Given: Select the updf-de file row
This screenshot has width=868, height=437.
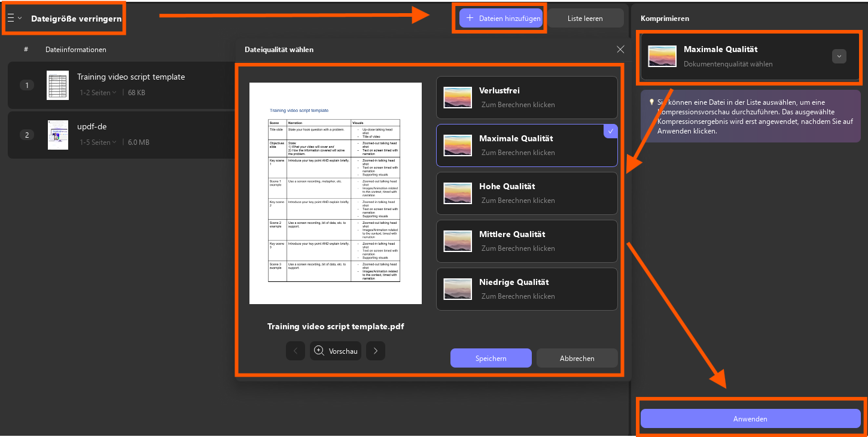Looking at the screenshot, I should coord(121,135).
